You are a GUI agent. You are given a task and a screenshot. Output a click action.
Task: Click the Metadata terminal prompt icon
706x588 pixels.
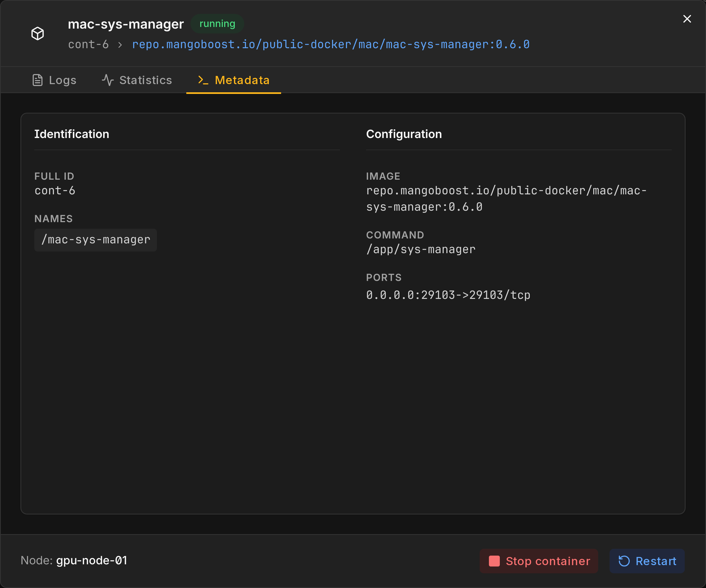[x=203, y=80]
